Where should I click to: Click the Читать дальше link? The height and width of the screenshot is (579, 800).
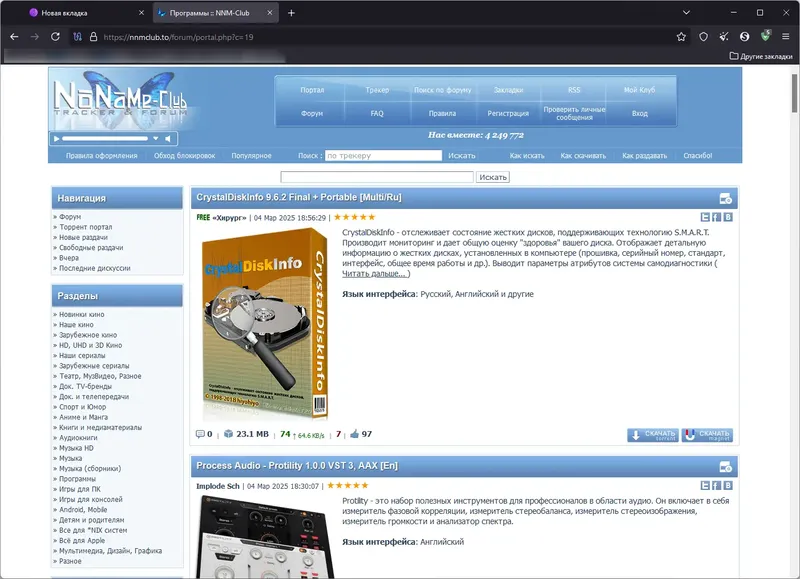374,274
